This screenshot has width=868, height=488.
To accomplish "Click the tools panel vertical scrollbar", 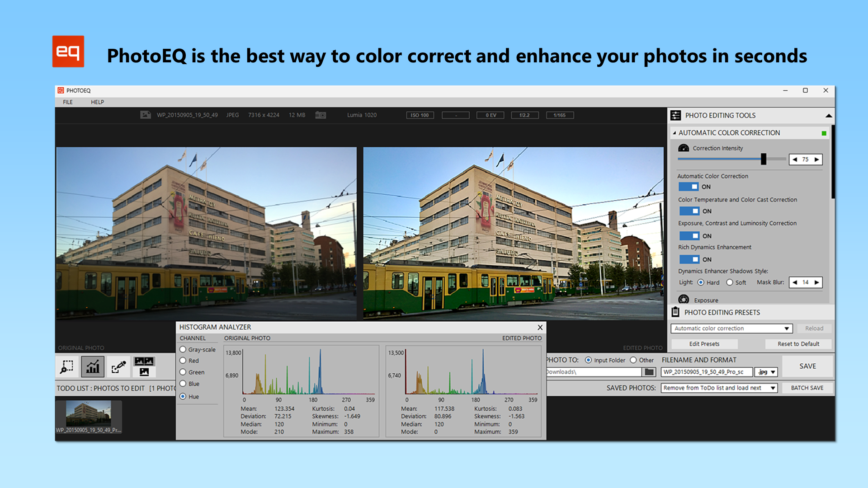I will click(x=833, y=162).
